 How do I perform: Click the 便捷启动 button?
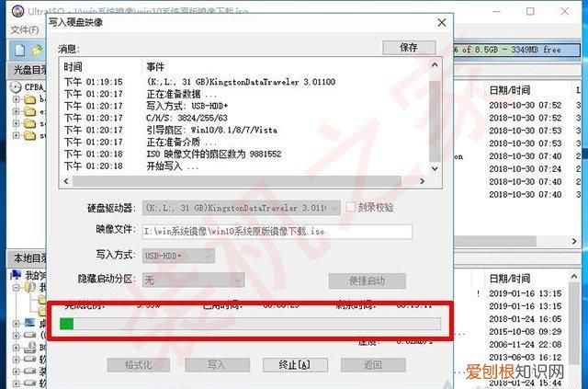pyautogui.click(x=367, y=280)
